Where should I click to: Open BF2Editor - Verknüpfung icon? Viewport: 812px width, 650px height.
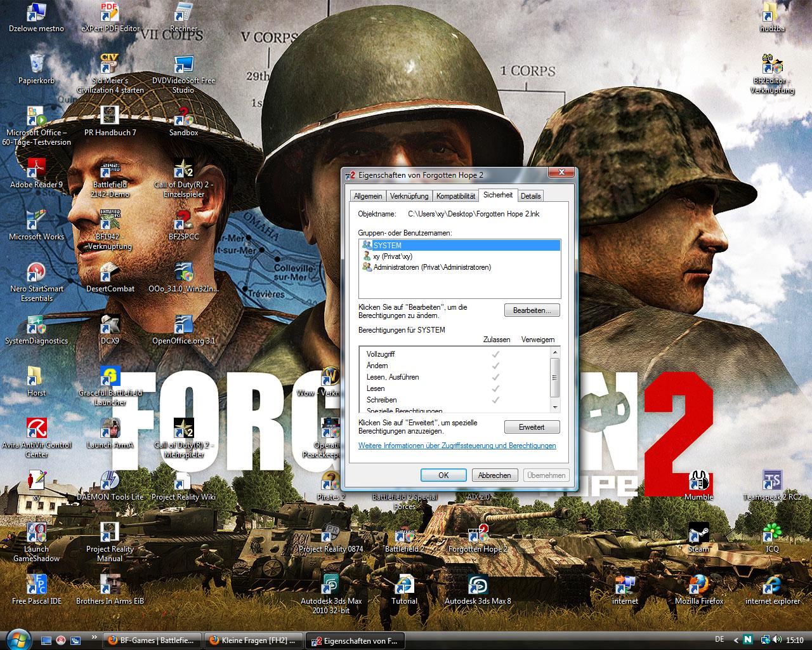(x=772, y=74)
